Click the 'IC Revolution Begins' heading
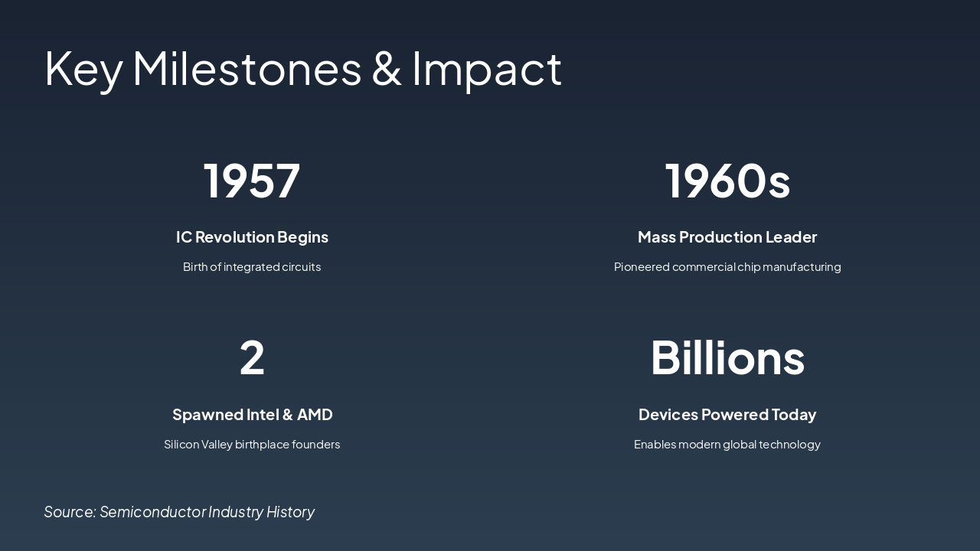 click(252, 237)
